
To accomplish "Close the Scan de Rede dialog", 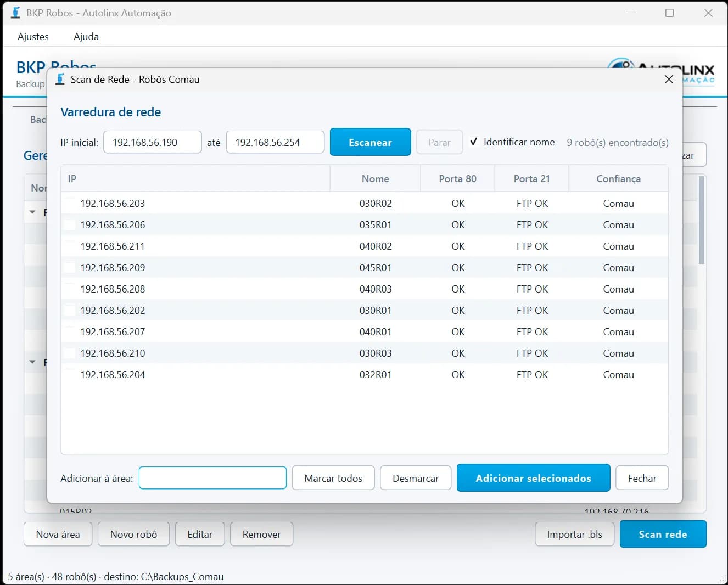I will click(669, 79).
